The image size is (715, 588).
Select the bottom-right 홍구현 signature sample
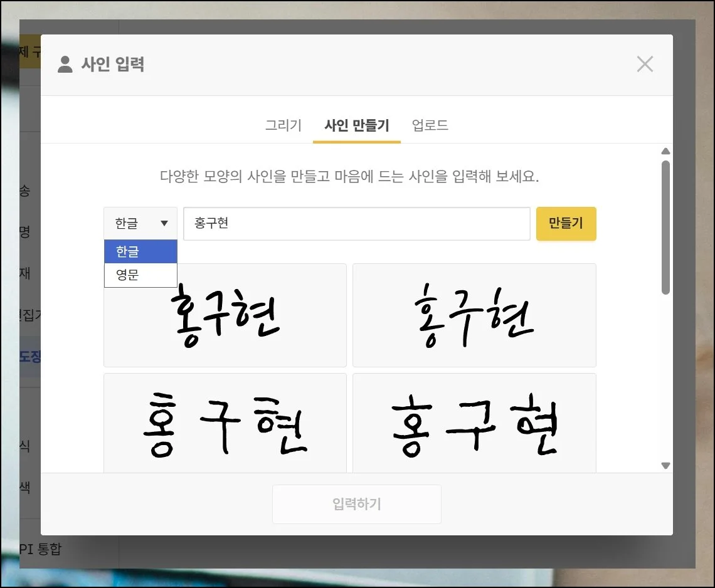click(474, 423)
